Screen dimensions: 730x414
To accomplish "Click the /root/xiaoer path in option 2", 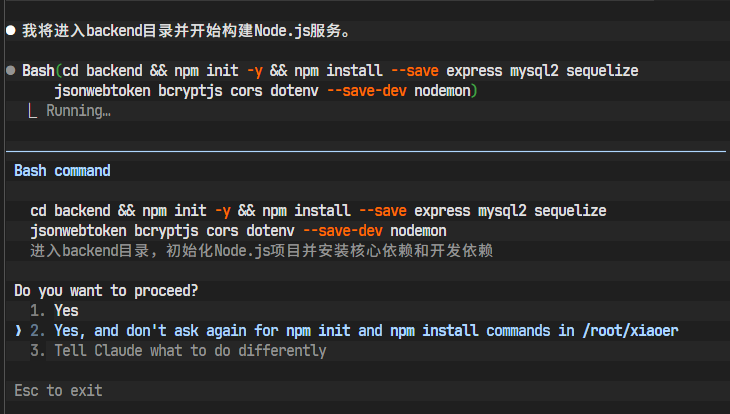I will 630,331.
